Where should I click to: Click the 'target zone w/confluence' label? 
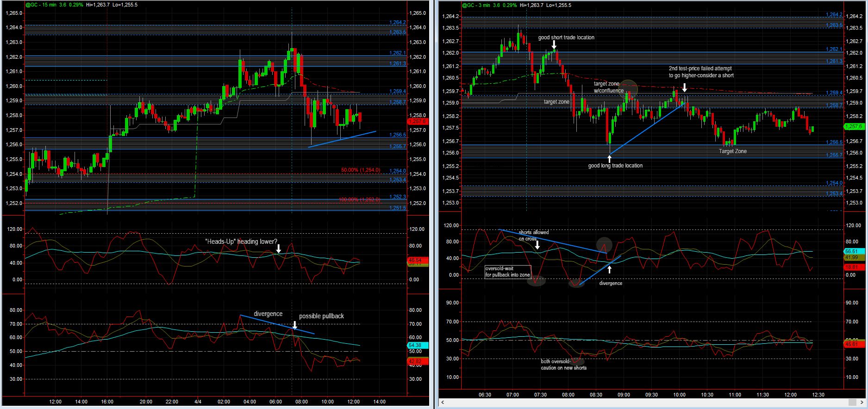(609, 87)
